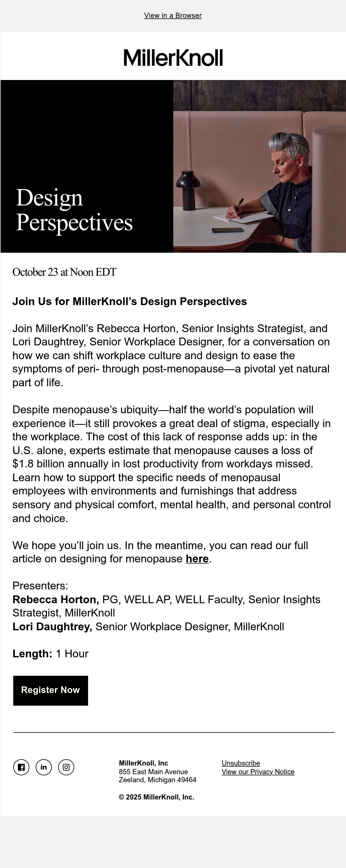This screenshot has width=346, height=868.
Task: Open the LinkedIn social icon
Action: point(44,767)
